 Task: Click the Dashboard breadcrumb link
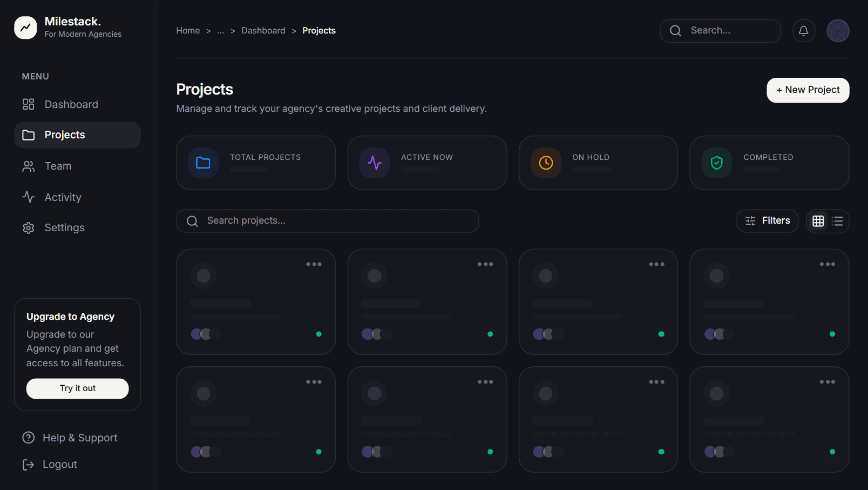click(263, 31)
